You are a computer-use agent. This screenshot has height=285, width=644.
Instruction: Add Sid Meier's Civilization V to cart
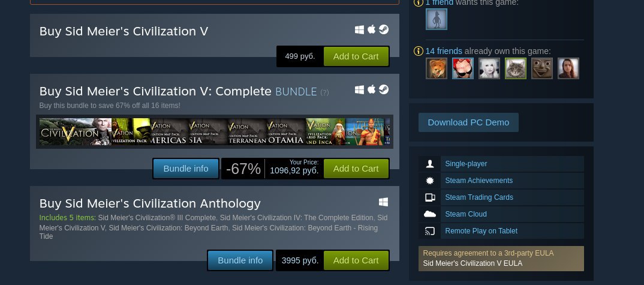[x=356, y=56]
